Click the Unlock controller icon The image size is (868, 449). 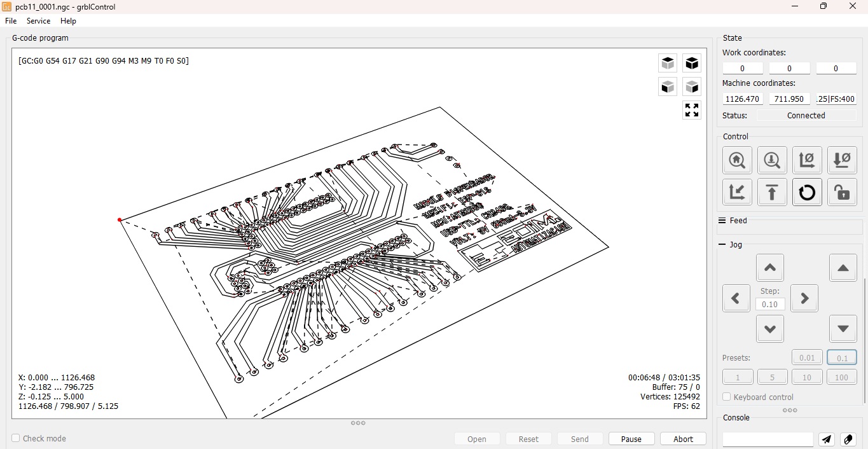click(842, 192)
